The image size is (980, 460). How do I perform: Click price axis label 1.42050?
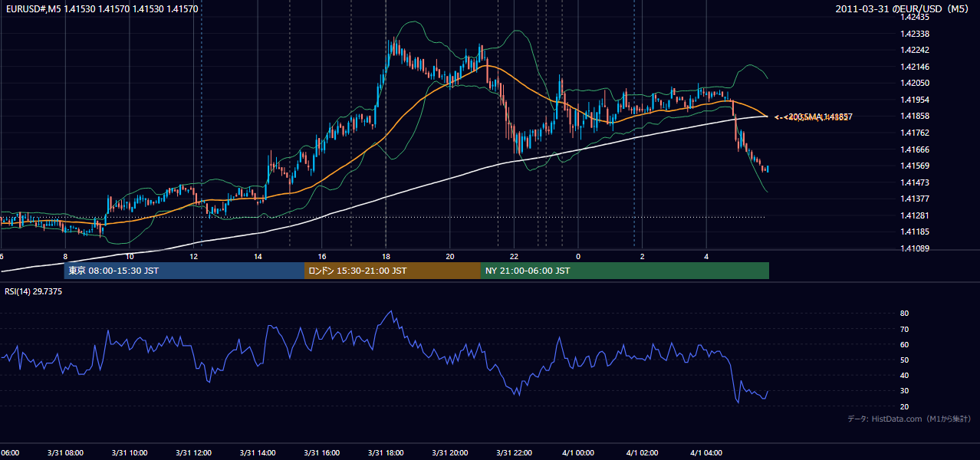pos(916,83)
